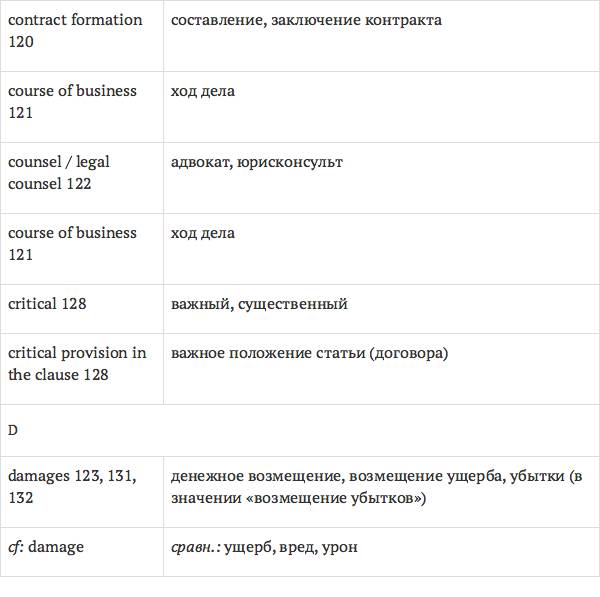Viewport: 600px width, 597px height.
Task: Click the 'damages 123, 131, 132' term
Action: tap(72, 486)
